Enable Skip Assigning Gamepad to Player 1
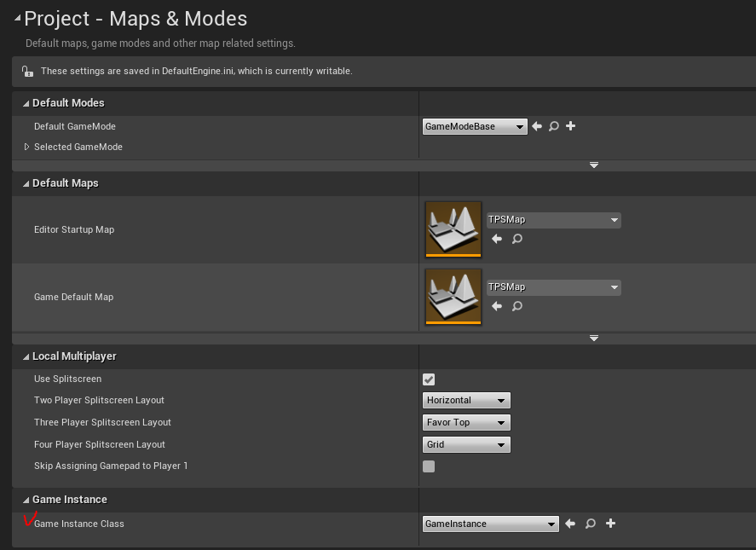The height and width of the screenshot is (550, 756). [429, 466]
